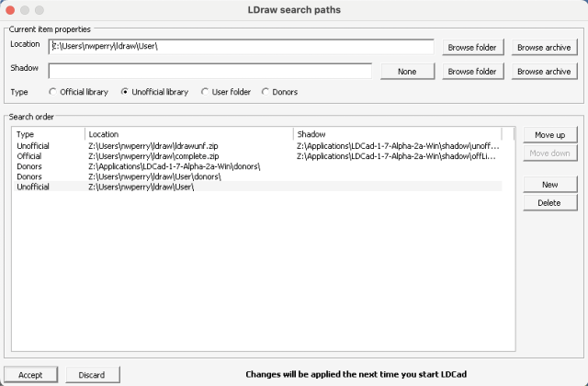The height and width of the screenshot is (386, 588).
Task: Select the complete.zip Official row
Action: pyautogui.click(x=257, y=156)
